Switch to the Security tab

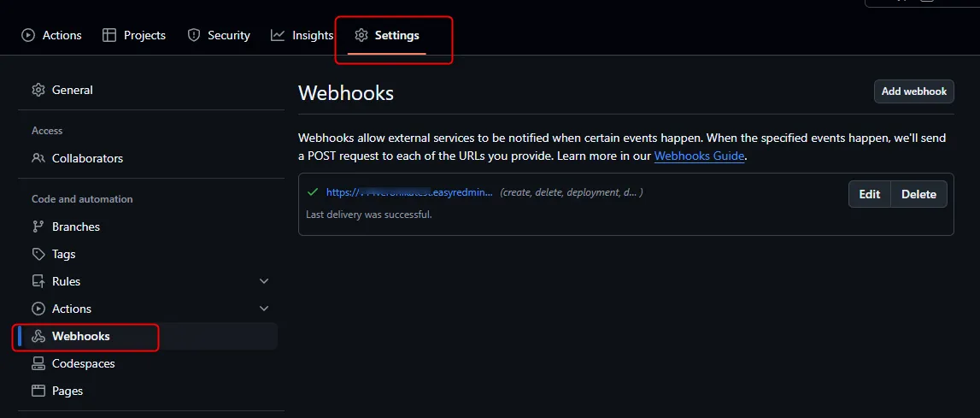[228, 35]
